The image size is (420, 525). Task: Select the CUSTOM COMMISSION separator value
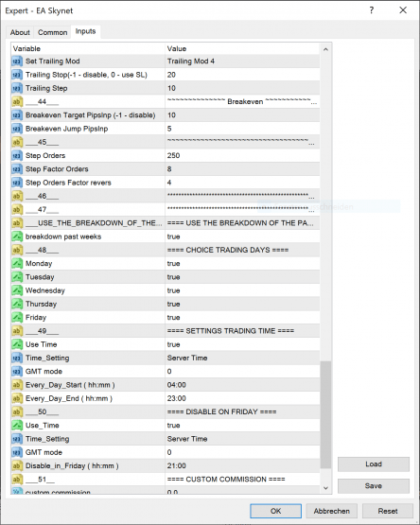click(x=242, y=480)
